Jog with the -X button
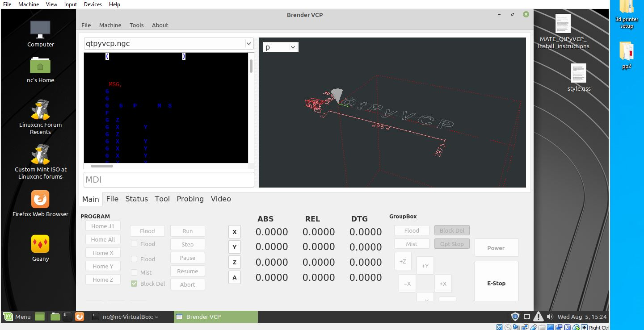Image resolution: width=644 pixels, height=330 pixels. click(x=407, y=284)
